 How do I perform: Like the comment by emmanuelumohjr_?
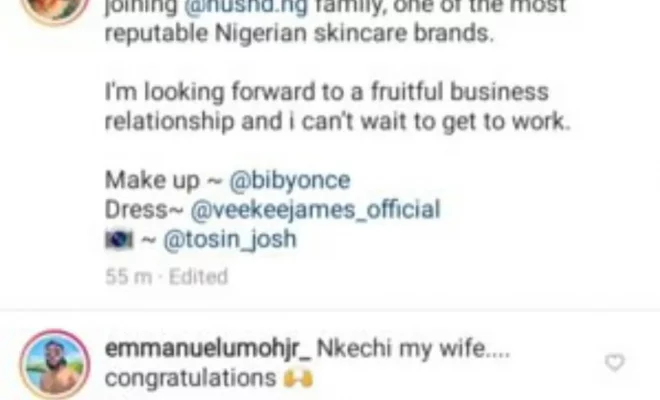coord(615,362)
